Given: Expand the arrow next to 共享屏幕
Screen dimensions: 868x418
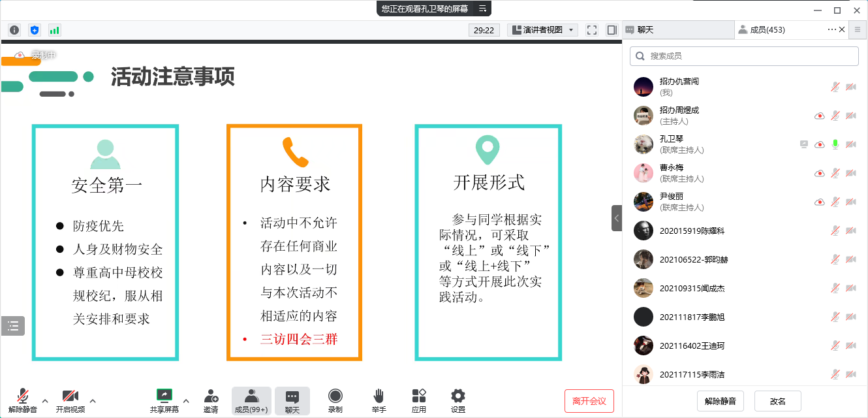Looking at the screenshot, I should (x=186, y=400).
